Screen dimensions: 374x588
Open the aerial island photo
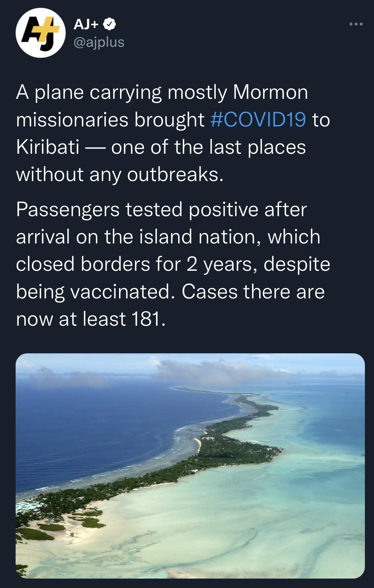pyautogui.click(x=190, y=465)
